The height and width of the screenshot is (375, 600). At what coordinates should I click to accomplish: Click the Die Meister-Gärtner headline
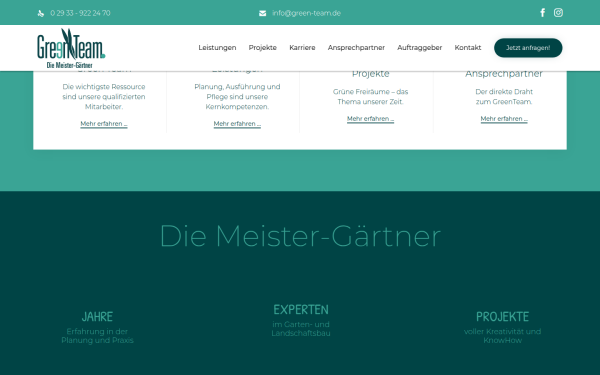point(300,236)
